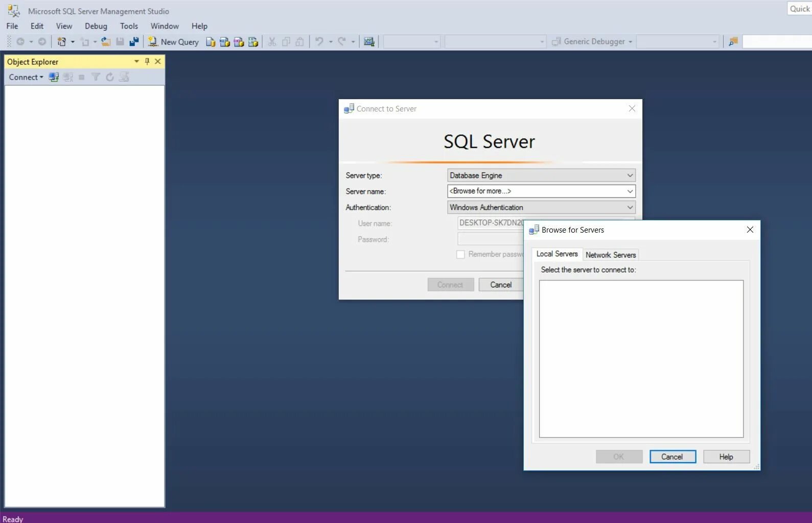
Task: Pin the Object Explorer panel
Action: click(147, 61)
